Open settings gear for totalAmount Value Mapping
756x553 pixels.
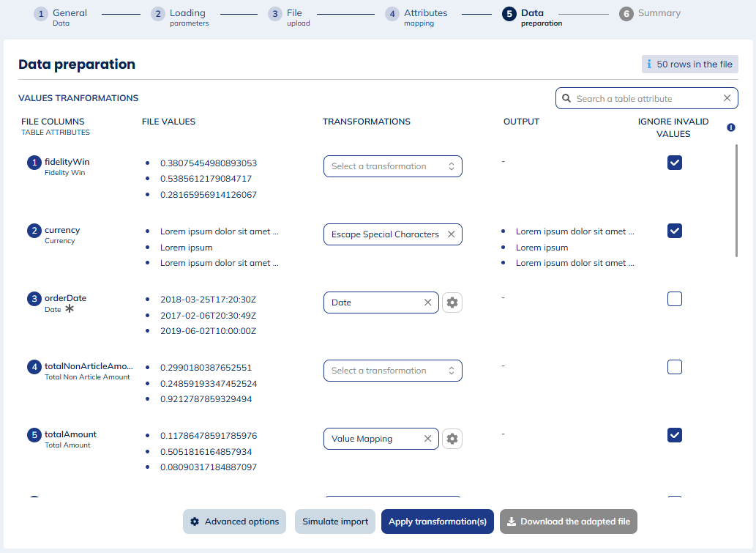click(x=452, y=439)
